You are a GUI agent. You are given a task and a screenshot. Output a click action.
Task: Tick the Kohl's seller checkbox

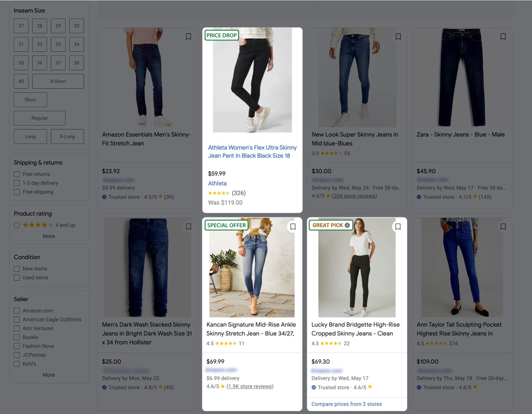point(16,364)
